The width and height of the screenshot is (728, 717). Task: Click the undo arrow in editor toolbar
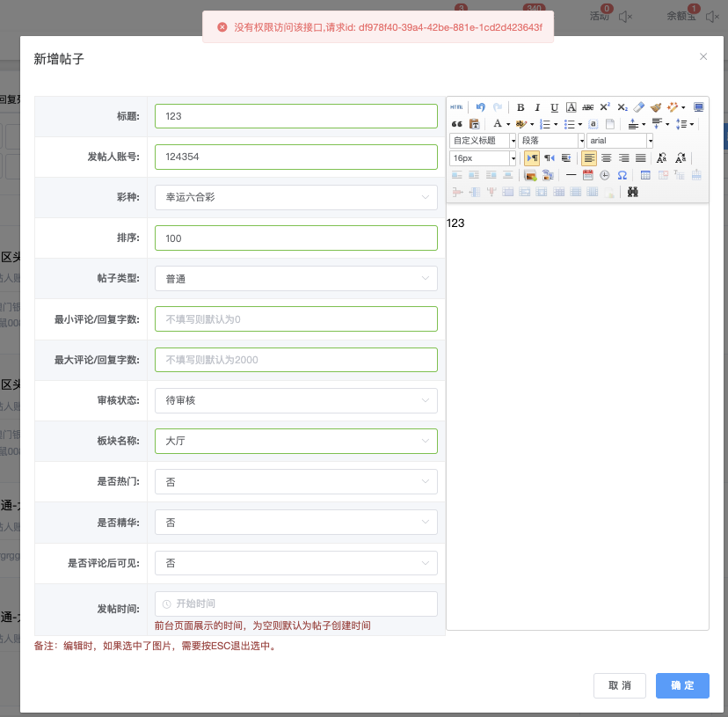coord(480,107)
